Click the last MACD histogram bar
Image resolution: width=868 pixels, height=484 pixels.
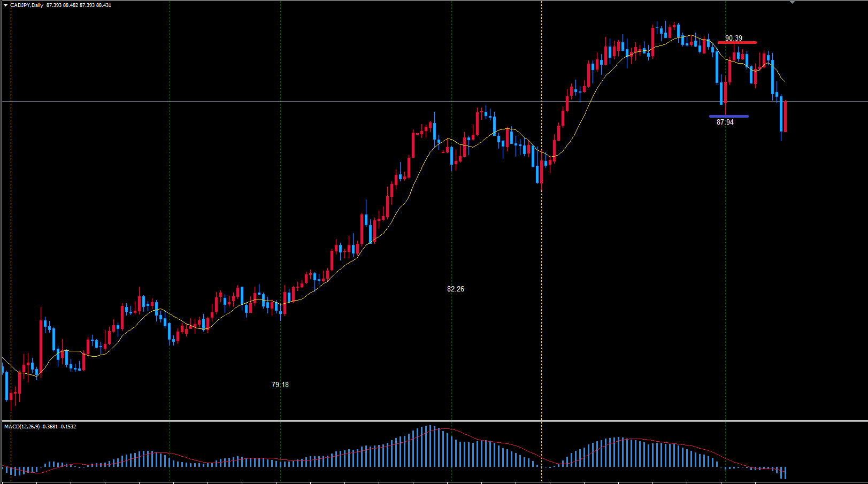pos(785,473)
